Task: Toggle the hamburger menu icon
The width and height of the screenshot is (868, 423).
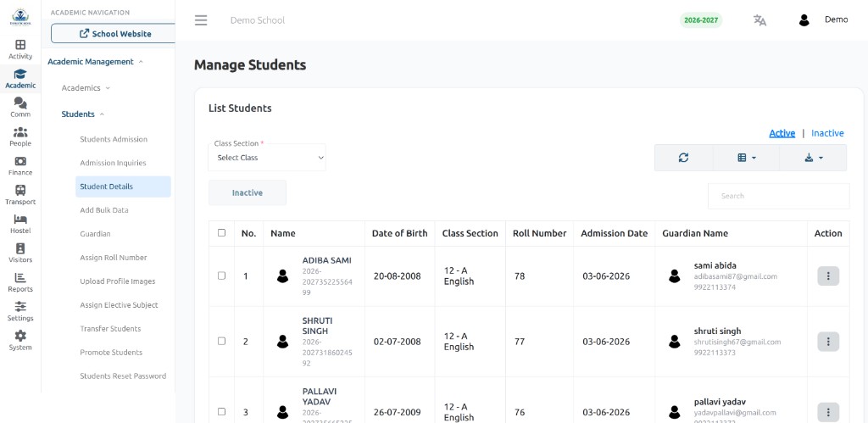Action: 201,20
